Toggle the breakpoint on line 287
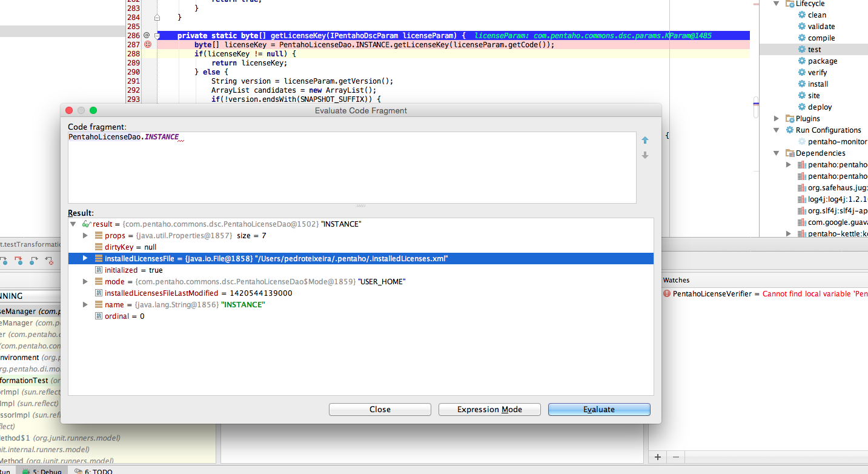 pos(147,45)
